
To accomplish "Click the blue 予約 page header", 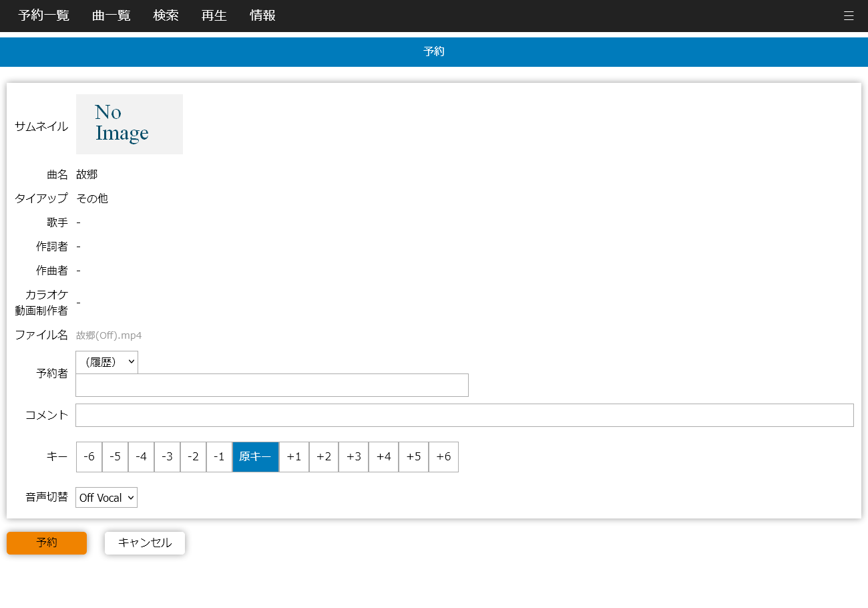I will (434, 52).
